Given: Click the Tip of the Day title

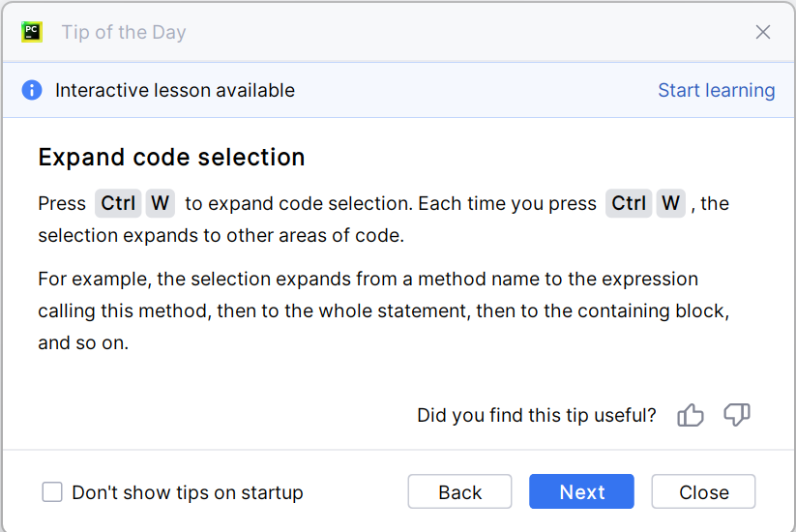Looking at the screenshot, I should (x=124, y=33).
